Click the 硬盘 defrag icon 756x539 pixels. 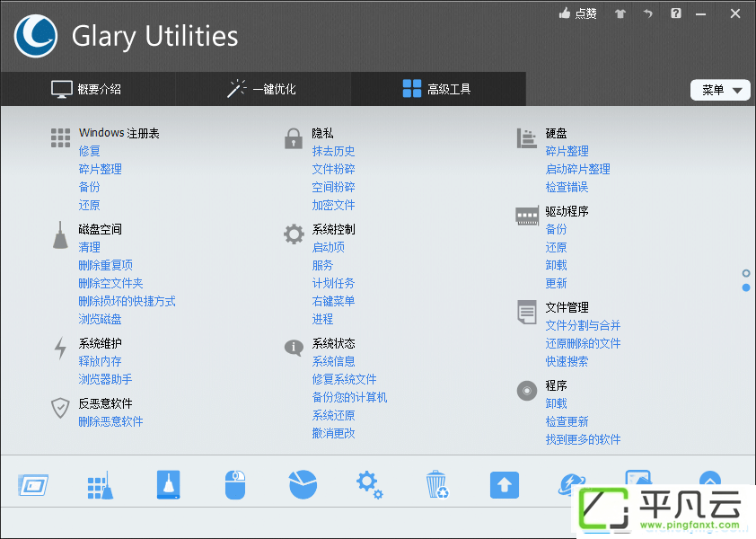[x=526, y=138]
